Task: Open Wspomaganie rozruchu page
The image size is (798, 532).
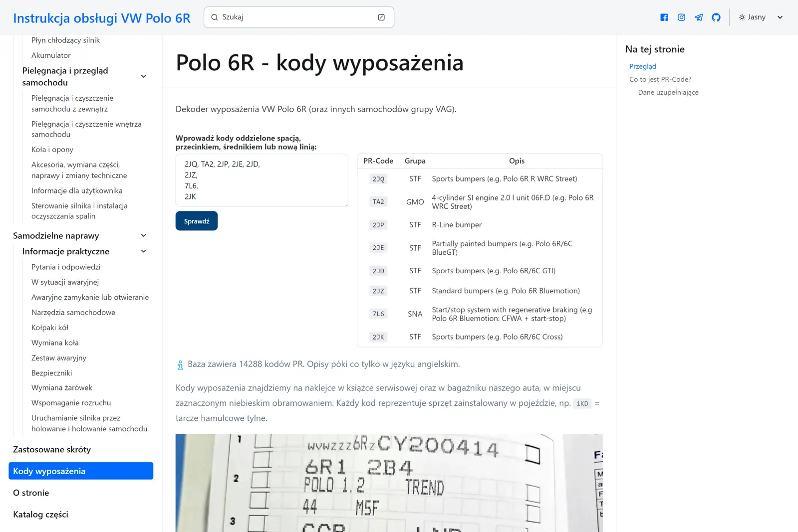Action: pyautogui.click(x=71, y=403)
